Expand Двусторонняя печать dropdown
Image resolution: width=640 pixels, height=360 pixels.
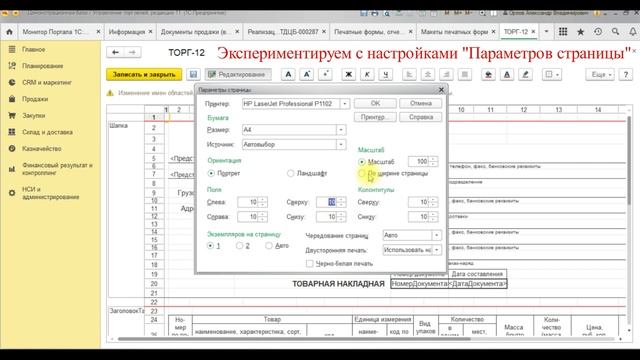[x=436, y=250]
